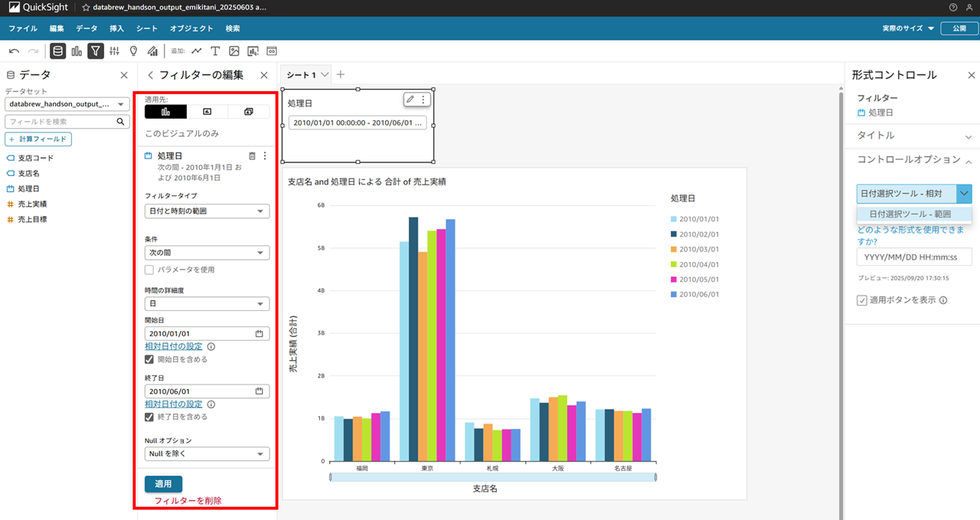Click the 2010/01/01 legend color swatch
Screen dimensions: 980x520
(x=672, y=219)
